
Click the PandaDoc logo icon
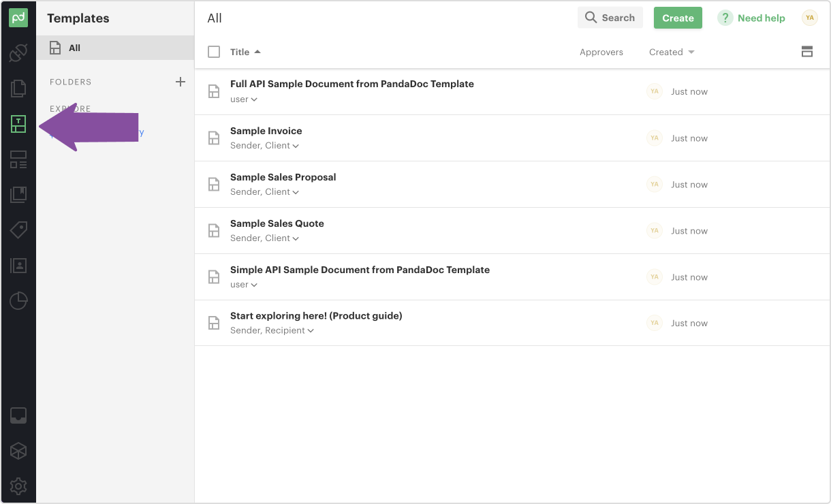point(18,18)
